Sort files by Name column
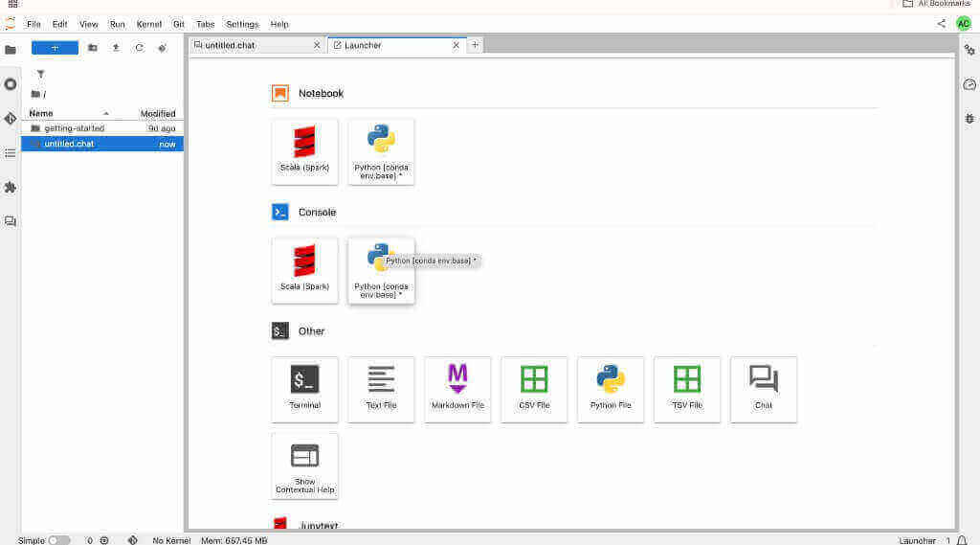 pyautogui.click(x=69, y=113)
